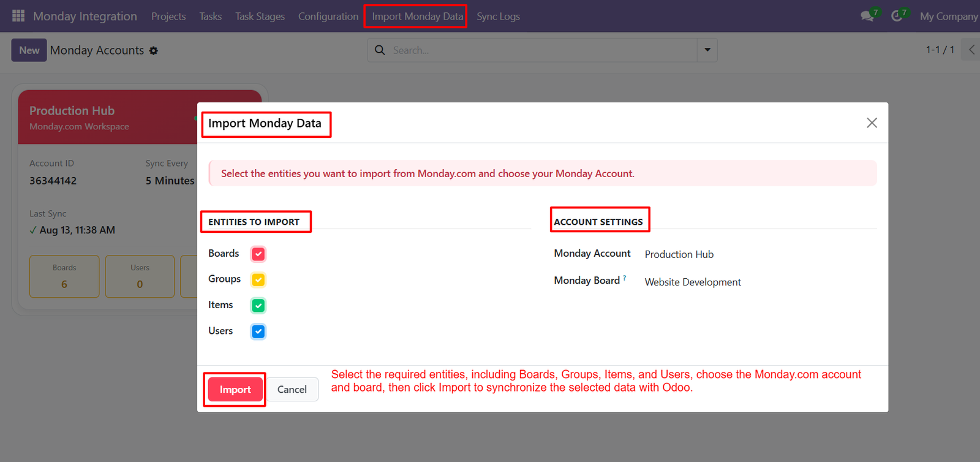
Task: Go to previous page arrow
Action: [971, 50]
